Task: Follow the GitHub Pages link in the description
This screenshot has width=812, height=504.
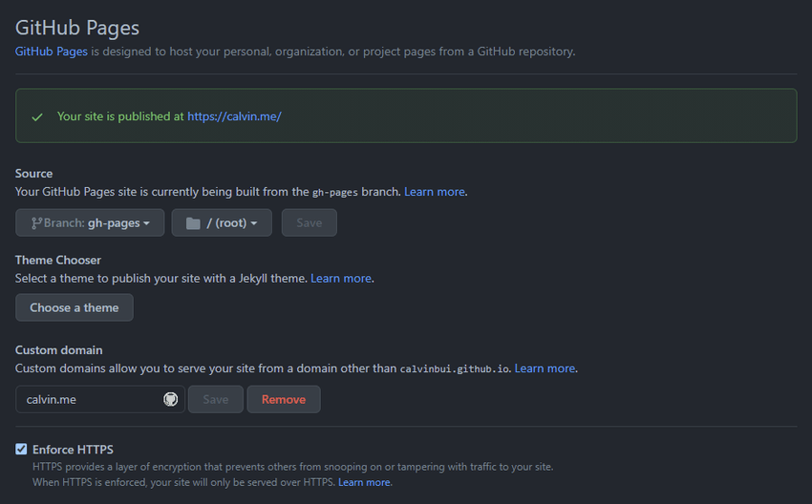Action: [52, 52]
